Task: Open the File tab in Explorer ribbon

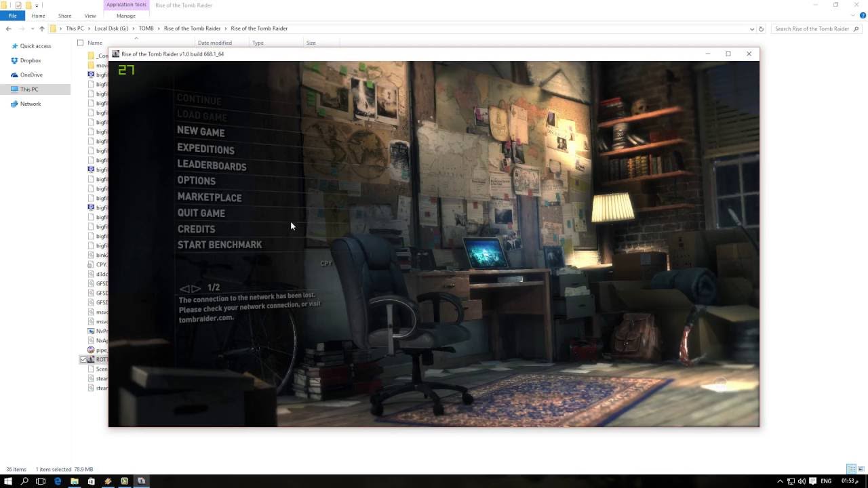Action: coord(12,16)
